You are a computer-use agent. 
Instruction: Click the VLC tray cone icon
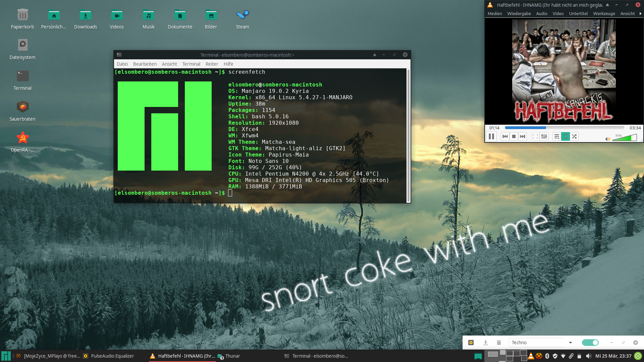[531, 356]
